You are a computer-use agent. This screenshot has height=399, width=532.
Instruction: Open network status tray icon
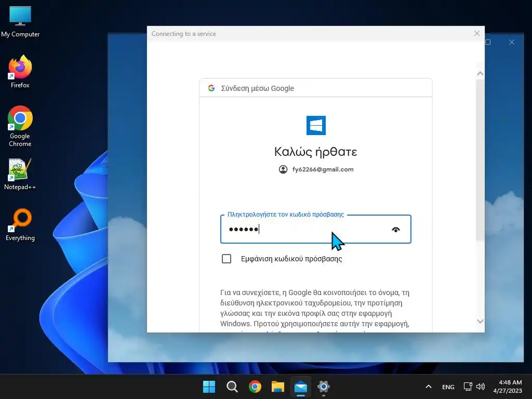pos(468,387)
